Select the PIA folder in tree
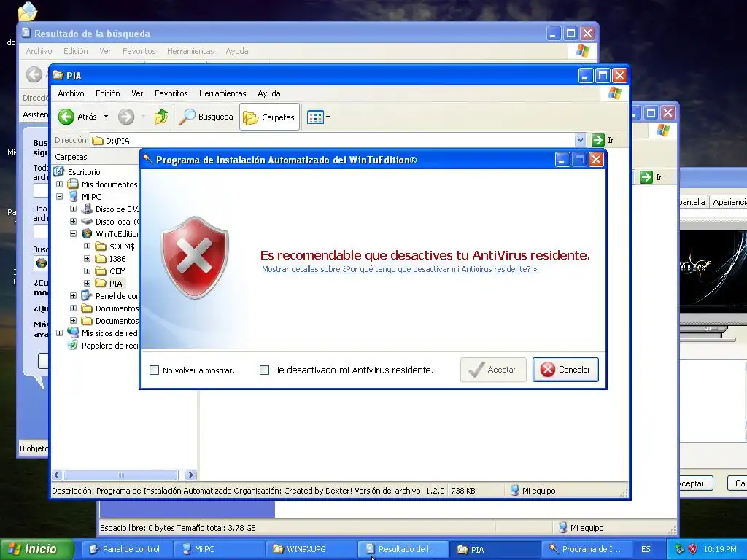747x560 pixels. tap(116, 284)
